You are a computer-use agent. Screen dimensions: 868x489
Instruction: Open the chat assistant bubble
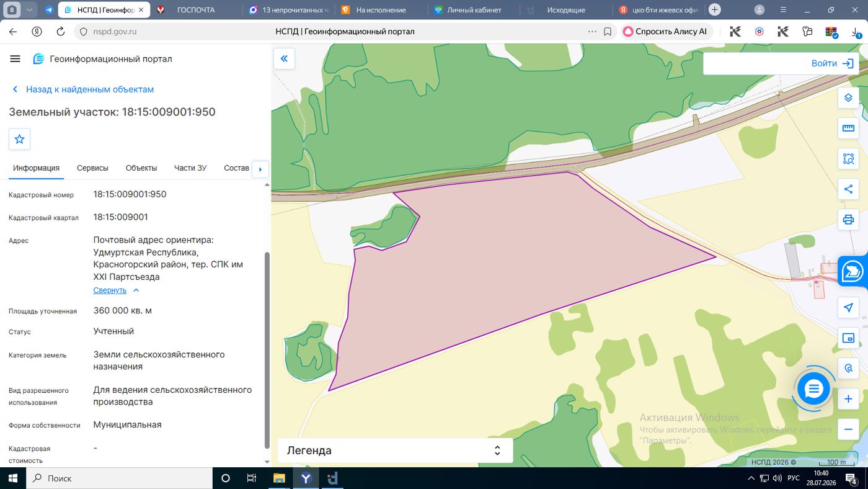813,390
